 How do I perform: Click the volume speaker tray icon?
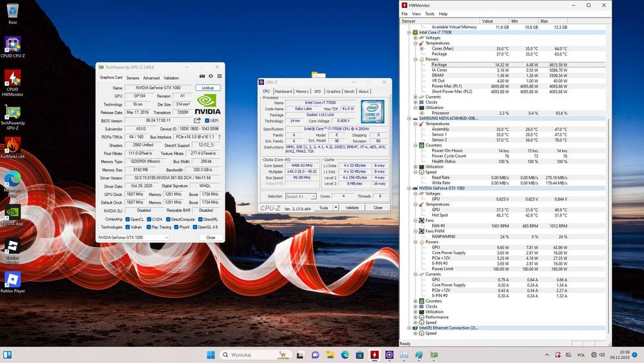(602, 355)
